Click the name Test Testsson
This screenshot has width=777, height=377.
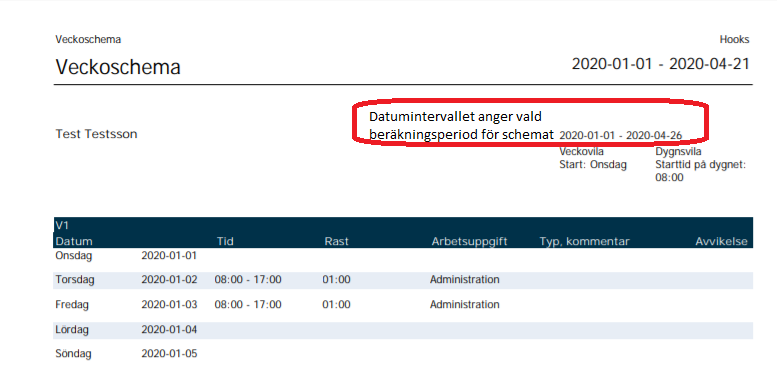97,134
